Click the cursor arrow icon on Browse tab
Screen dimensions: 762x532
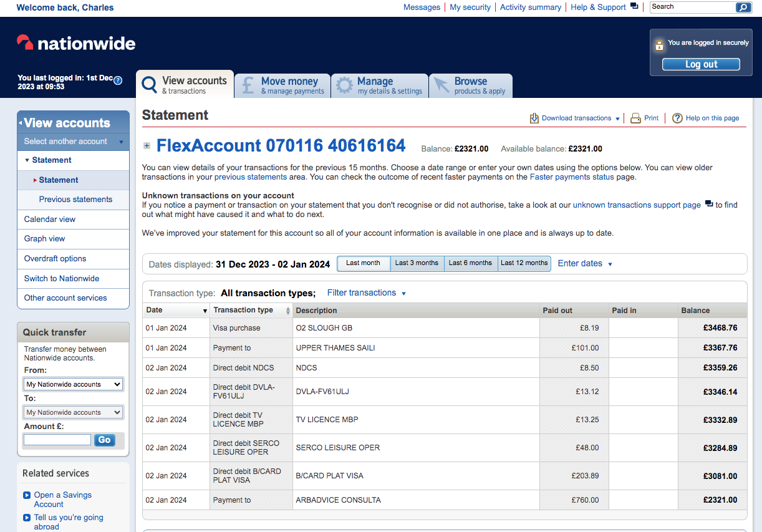click(440, 85)
